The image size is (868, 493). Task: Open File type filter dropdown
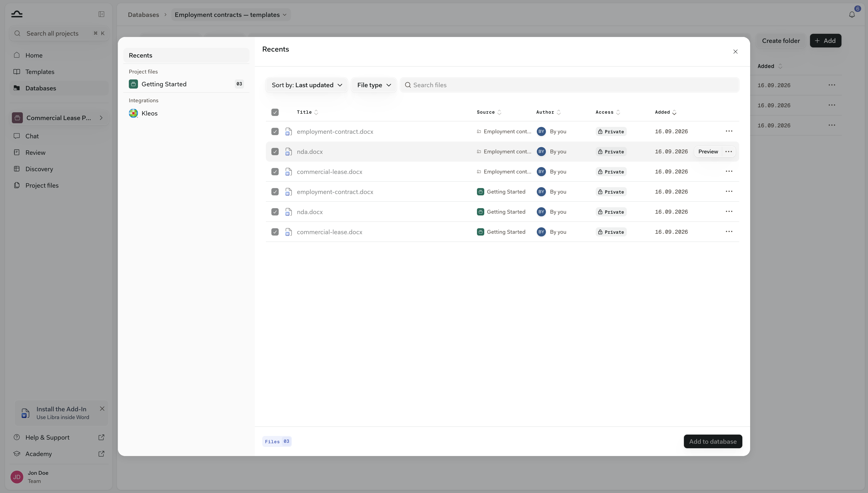click(374, 85)
